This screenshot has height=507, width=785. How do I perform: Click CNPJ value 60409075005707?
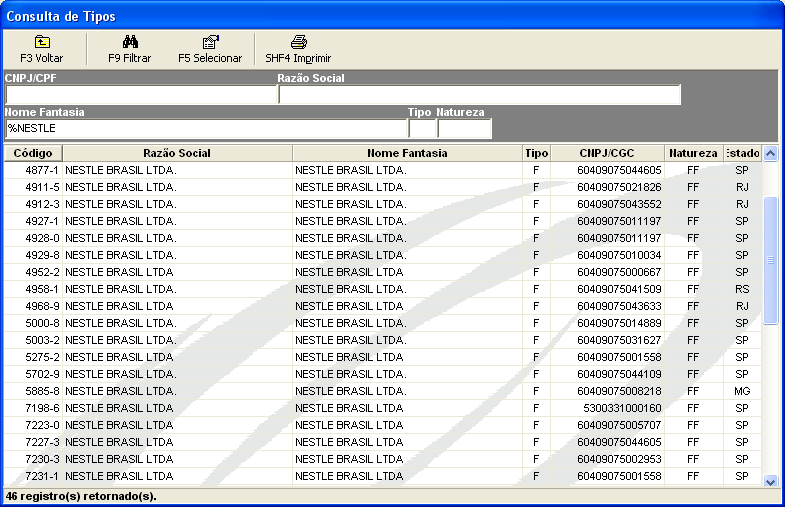619,425
